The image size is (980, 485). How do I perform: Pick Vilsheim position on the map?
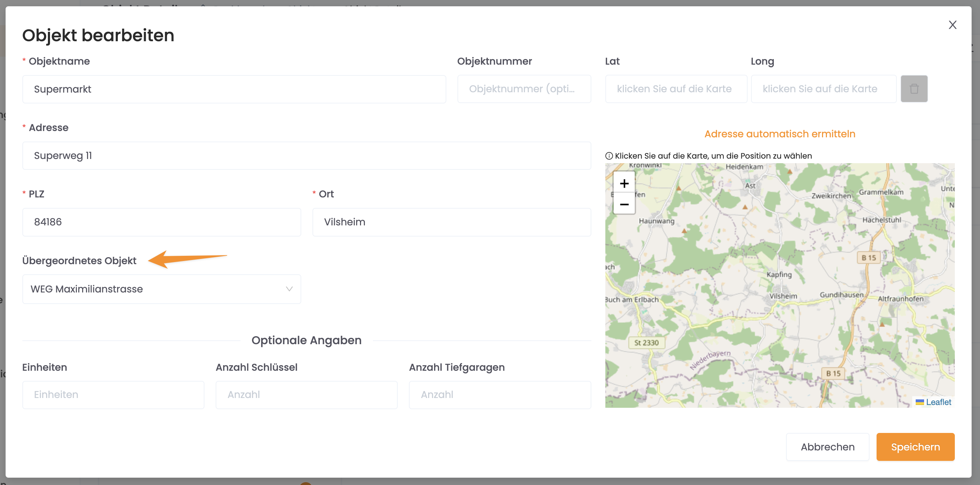click(783, 296)
